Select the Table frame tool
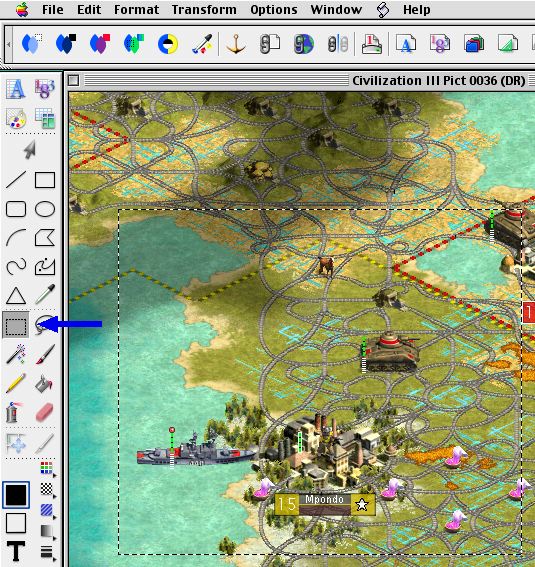Screen dimensions: 535x567 tap(45, 118)
